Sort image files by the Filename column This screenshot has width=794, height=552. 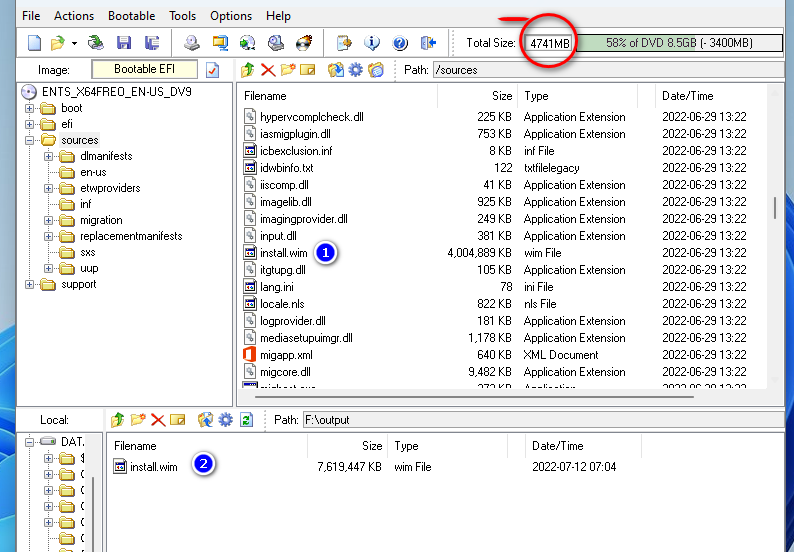338,96
